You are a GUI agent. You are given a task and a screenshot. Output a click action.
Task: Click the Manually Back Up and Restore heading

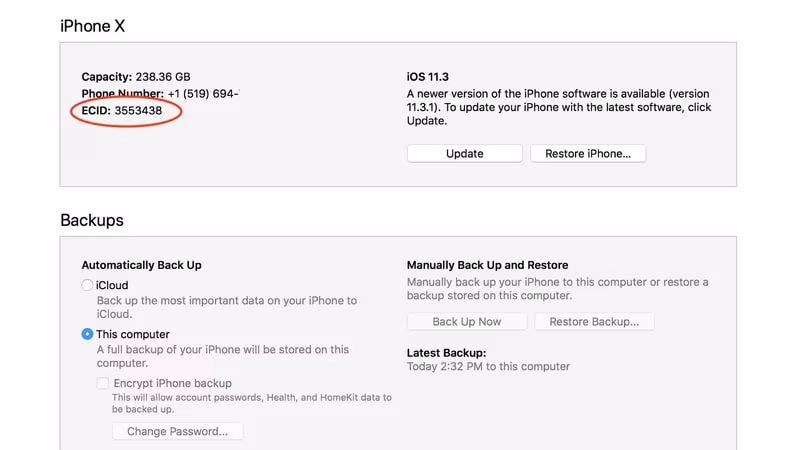click(487, 265)
